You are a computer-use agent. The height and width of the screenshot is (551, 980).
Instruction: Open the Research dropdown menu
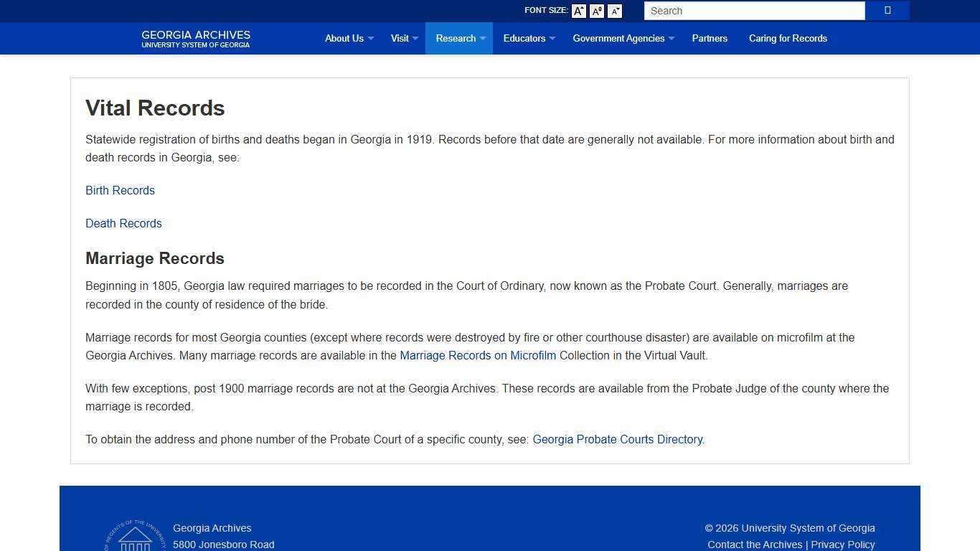point(456,38)
